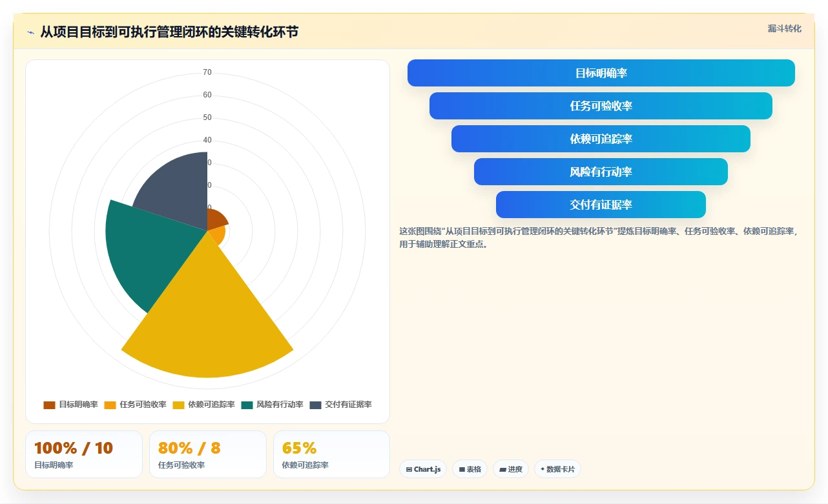Click the axis label 50
The height and width of the screenshot is (504, 828).
click(207, 117)
